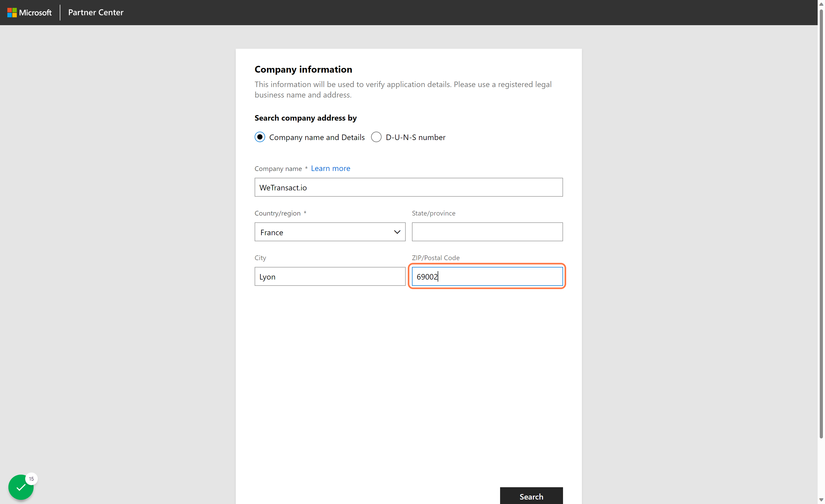Image resolution: width=825 pixels, height=504 pixels.
Task: Open the green checkmark widget
Action: [x=21, y=487]
